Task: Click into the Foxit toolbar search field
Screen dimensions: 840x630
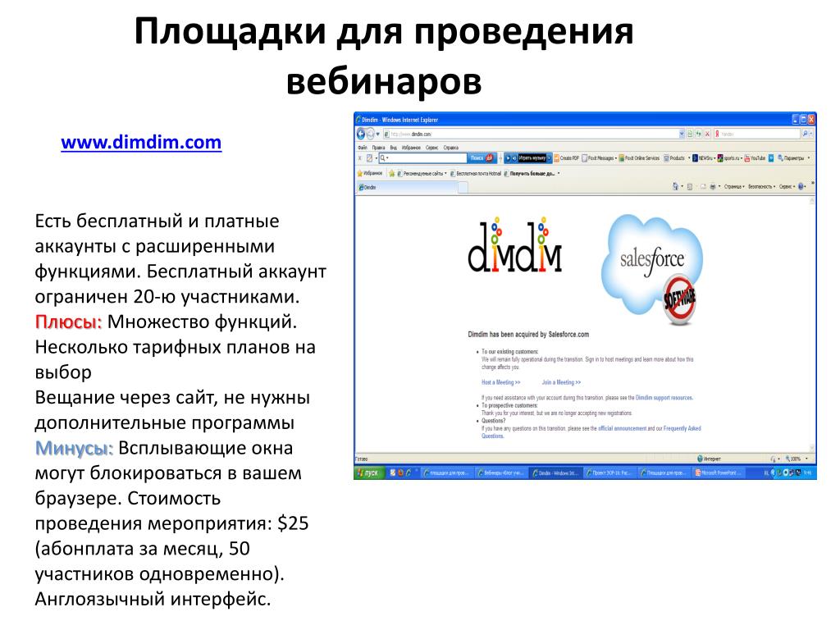Action: pos(422,158)
